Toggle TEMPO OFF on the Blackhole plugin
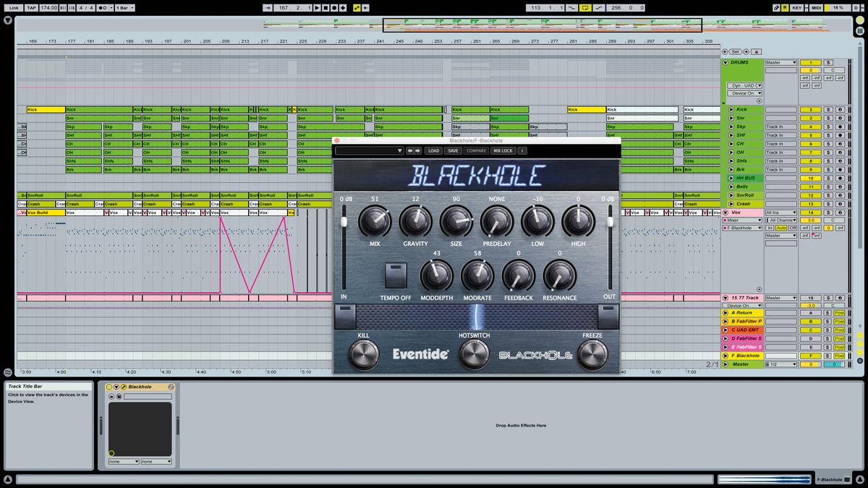868x488 pixels. coord(396,275)
